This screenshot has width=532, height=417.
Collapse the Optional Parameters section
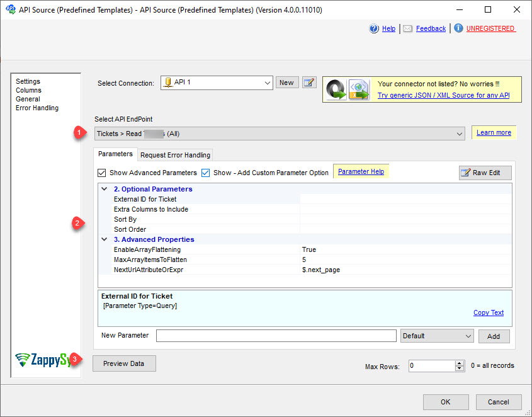103,188
